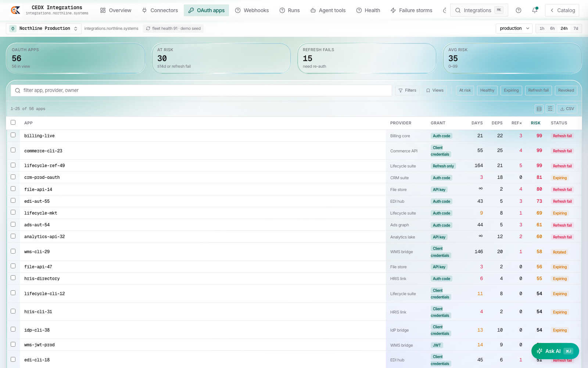Open saved Views
Screen dimensions: 588x368
point(435,91)
